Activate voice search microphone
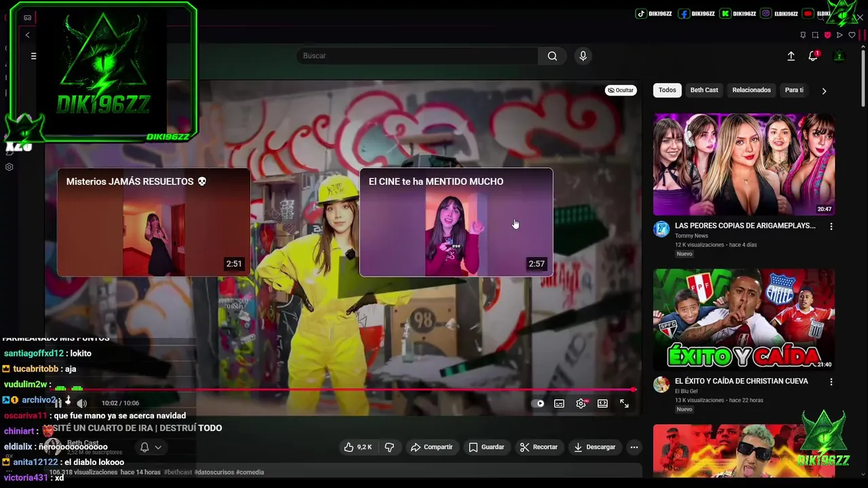868x488 pixels. tap(583, 56)
